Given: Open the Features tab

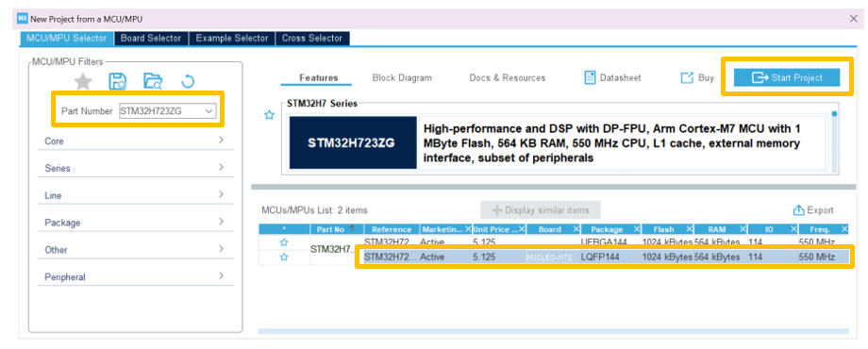Looking at the screenshot, I should [318, 78].
